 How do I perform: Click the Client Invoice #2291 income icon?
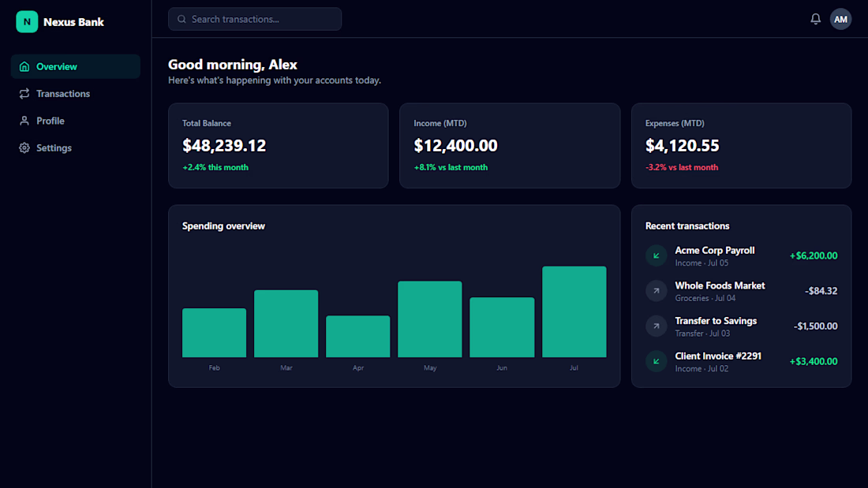[656, 361]
